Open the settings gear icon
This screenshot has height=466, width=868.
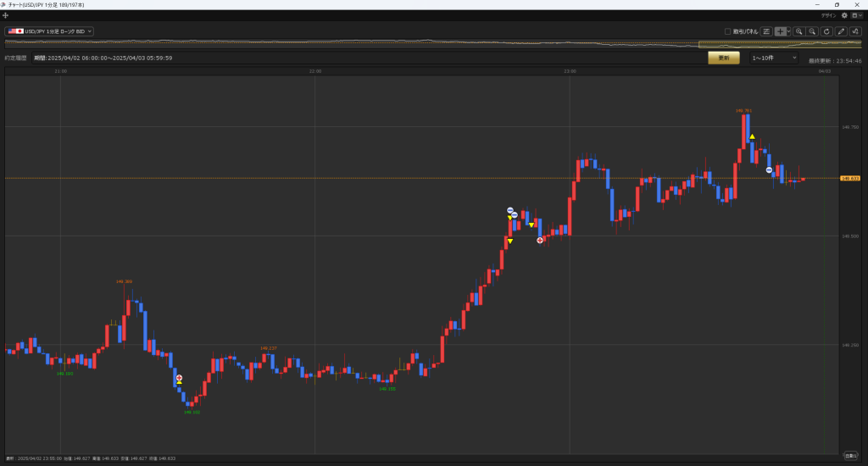pos(844,15)
